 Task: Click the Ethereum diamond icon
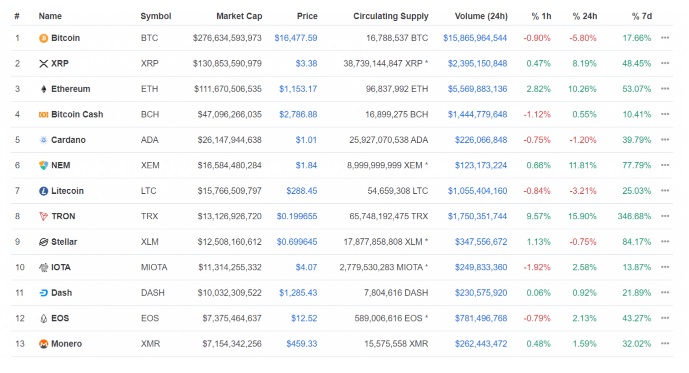pos(43,89)
